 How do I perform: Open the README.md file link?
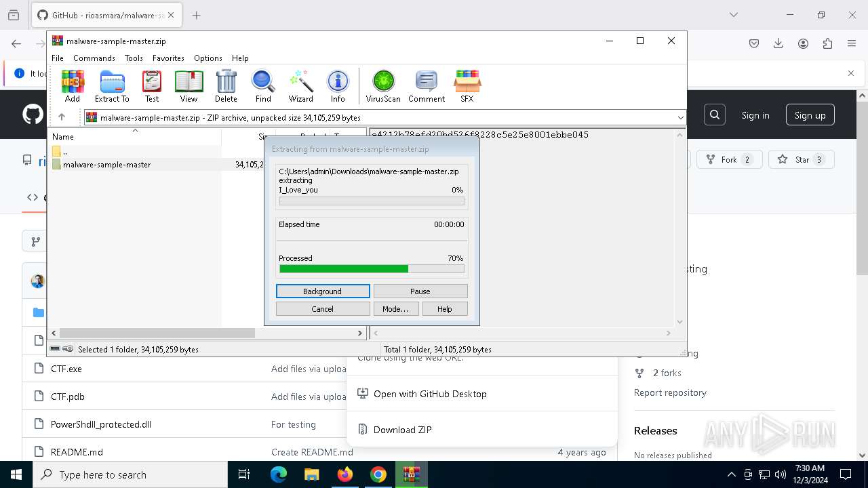(x=77, y=453)
